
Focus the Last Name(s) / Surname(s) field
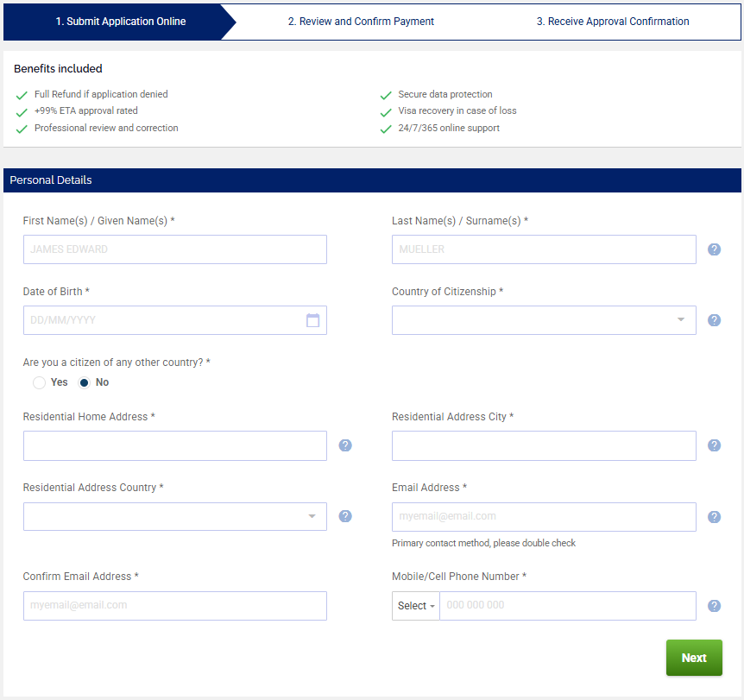click(x=544, y=249)
